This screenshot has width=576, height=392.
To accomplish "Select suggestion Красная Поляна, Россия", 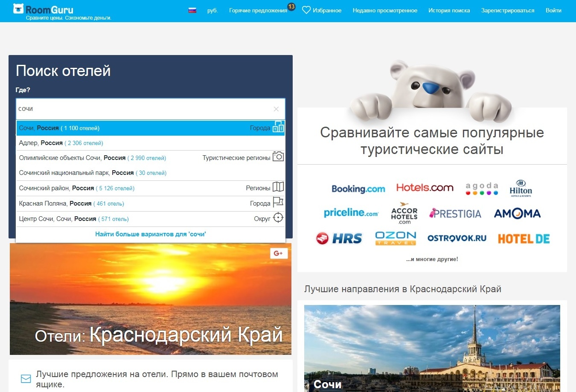I will [x=151, y=203].
